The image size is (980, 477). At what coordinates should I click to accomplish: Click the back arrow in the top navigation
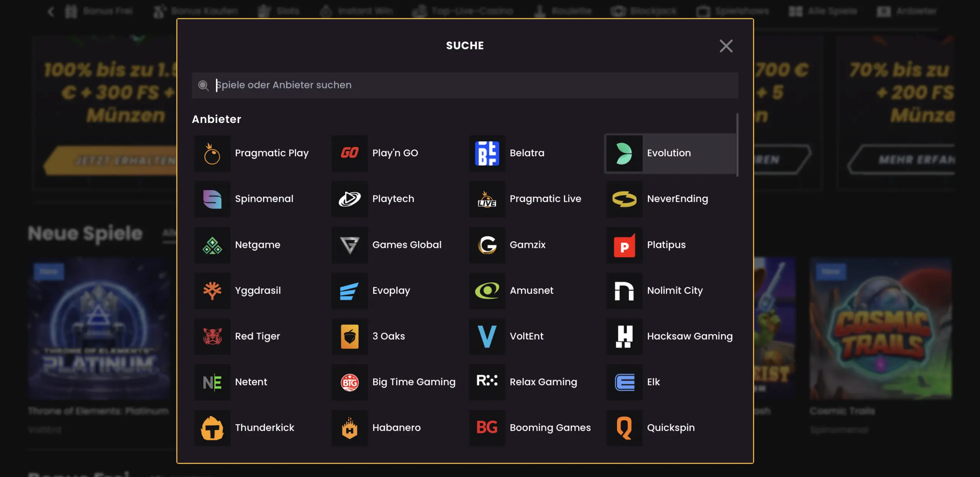point(51,11)
